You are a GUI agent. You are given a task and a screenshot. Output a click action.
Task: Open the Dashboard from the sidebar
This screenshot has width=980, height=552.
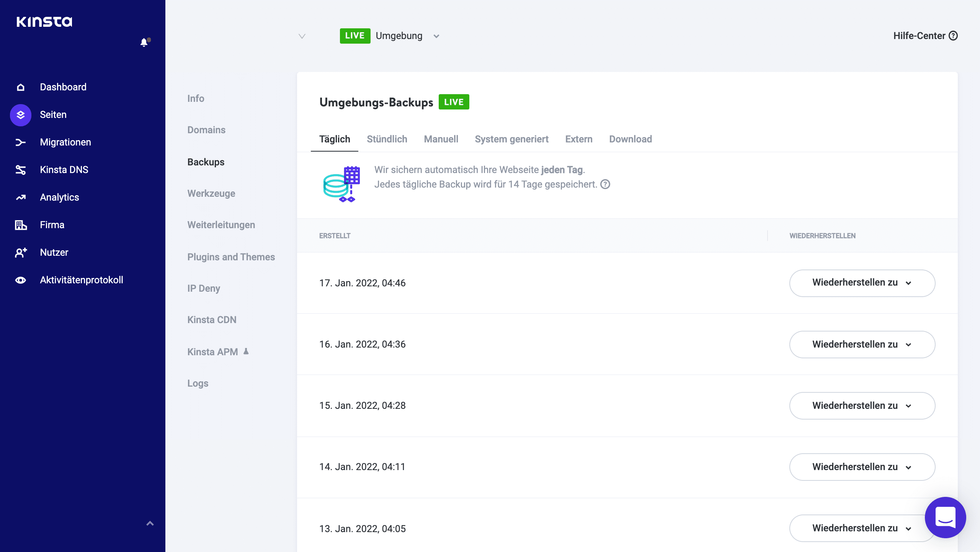tap(63, 87)
